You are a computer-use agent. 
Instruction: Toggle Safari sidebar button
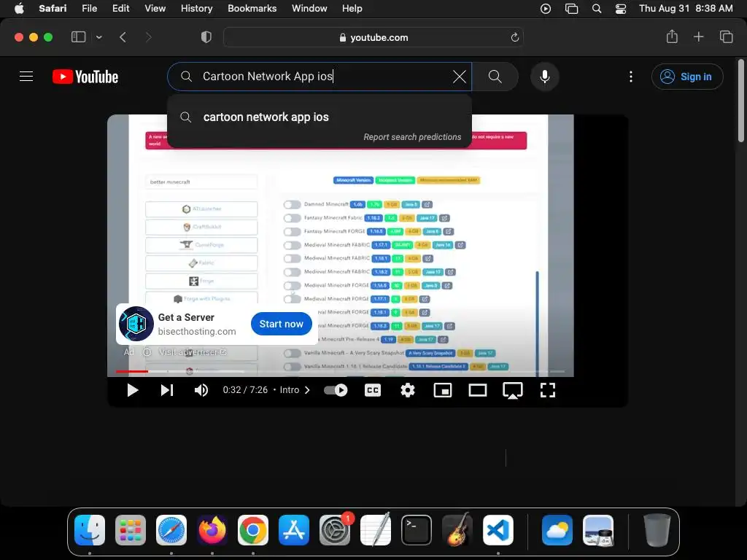(x=78, y=37)
